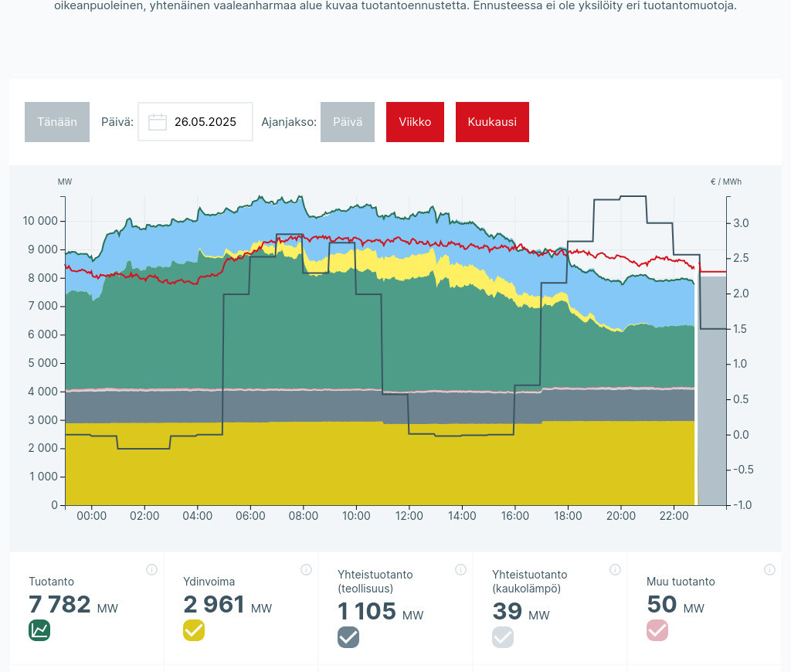This screenshot has height=672, width=791.
Task: Click 12:00 marker on time axis
Action: (409, 516)
